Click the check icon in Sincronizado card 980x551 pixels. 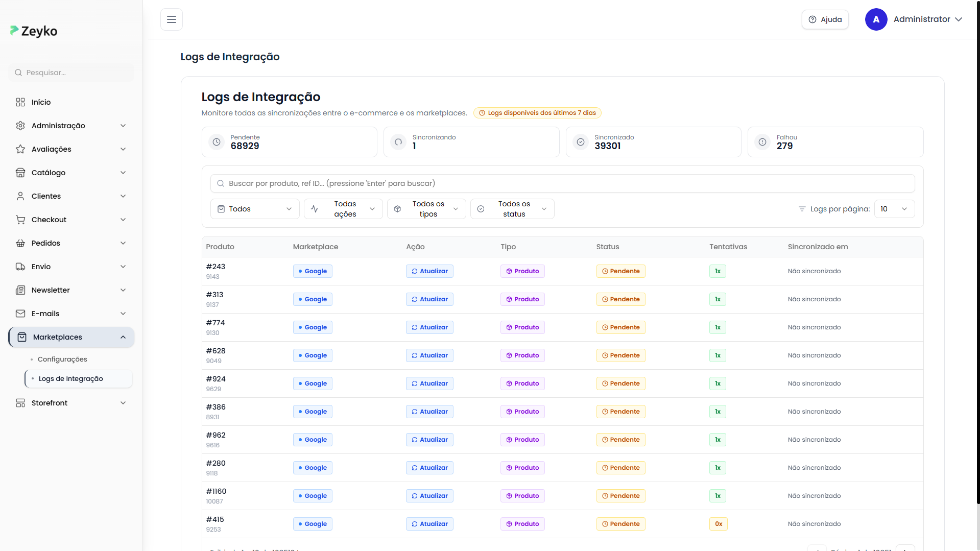581,142
